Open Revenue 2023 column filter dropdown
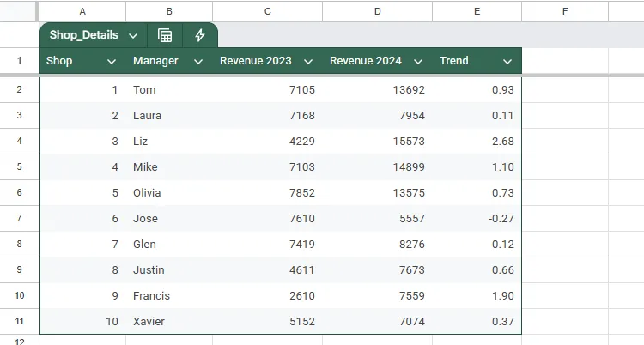The width and height of the screenshot is (644, 345). 308,62
